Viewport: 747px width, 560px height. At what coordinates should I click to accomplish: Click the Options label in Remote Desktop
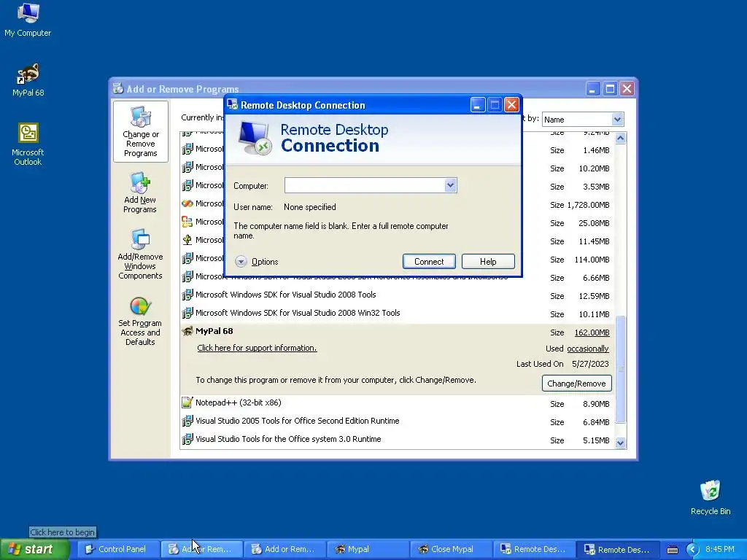[265, 262]
